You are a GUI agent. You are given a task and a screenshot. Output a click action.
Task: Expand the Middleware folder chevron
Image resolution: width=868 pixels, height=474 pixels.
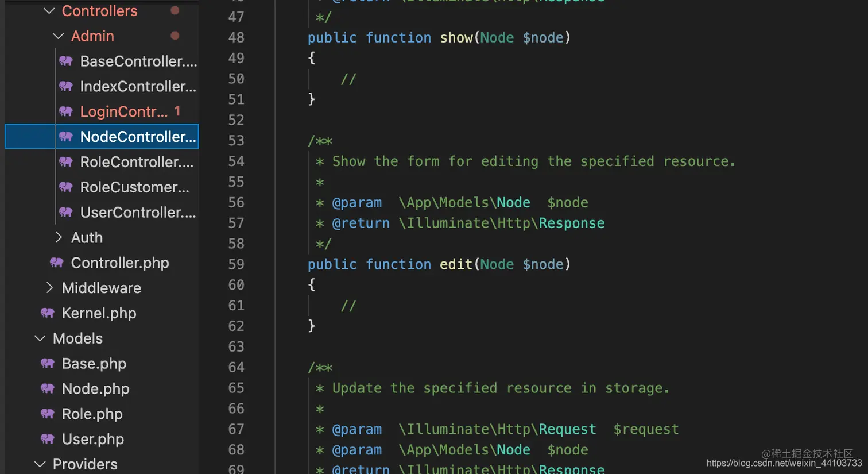coord(49,288)
